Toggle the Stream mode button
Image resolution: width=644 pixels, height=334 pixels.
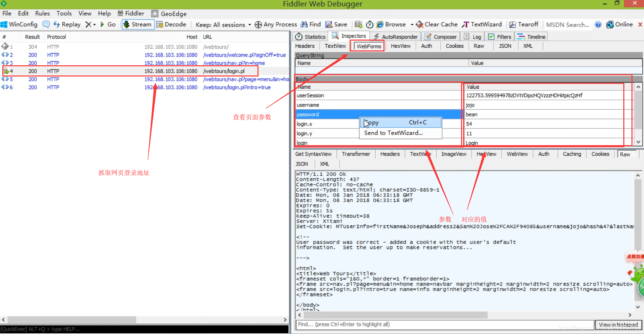(138, 24)
